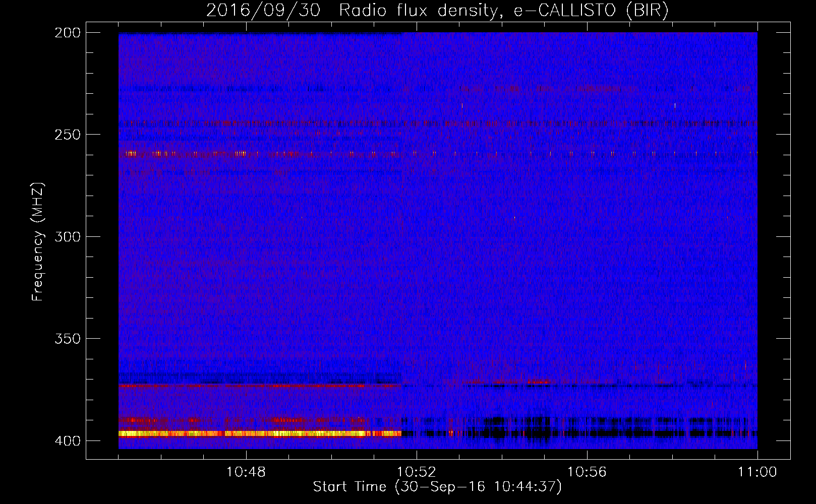Click the 250 frequency tick label

[67, 135]
